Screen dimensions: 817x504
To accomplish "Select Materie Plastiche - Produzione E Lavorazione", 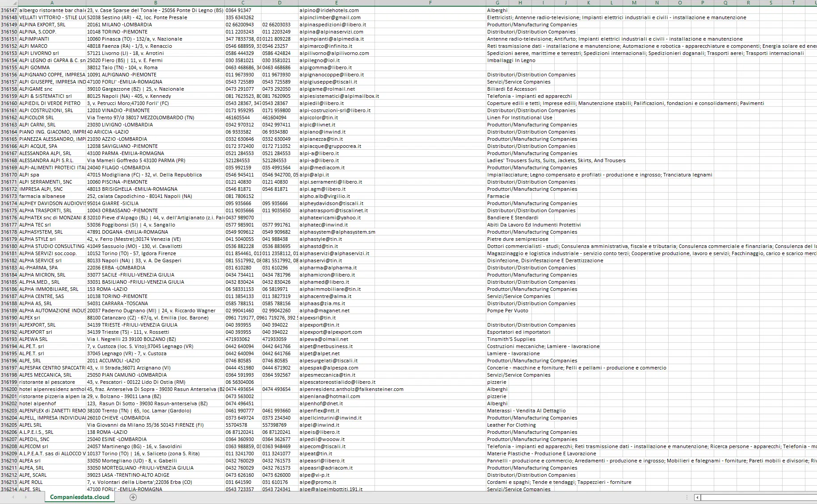I will [541, 454].
